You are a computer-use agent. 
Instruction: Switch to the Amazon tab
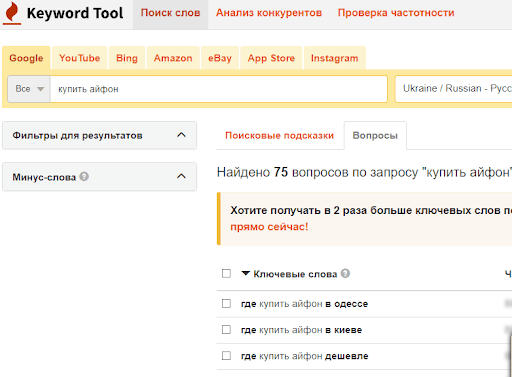(173, 58)
